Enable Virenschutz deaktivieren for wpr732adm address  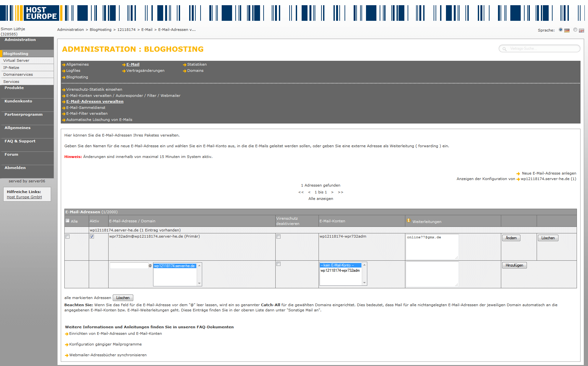278,237
